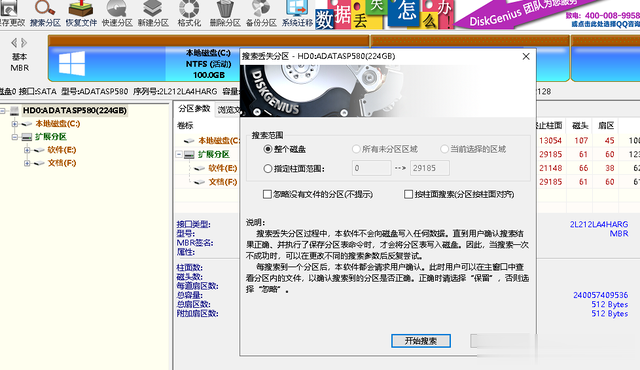640x370 pixels.
Task: Click the start cylinder field showing 0
Action: [x=371, y=168]
